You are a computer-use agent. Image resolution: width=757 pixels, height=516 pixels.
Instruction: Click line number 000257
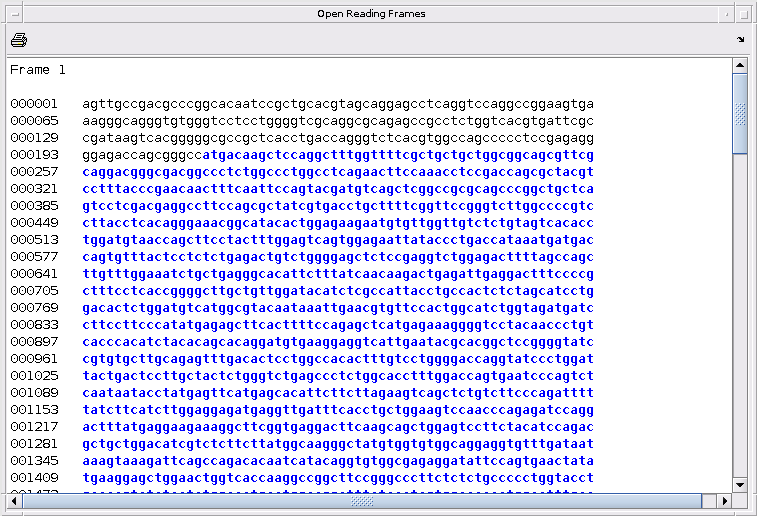click(34, 172)
